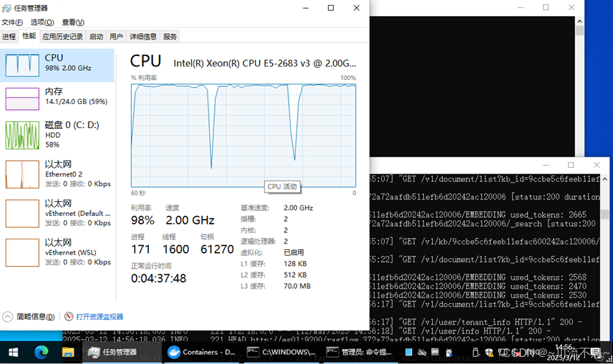Open the 文件(F) menu
The height and width of the screenshot is (364, 613).
click(12, 22)
